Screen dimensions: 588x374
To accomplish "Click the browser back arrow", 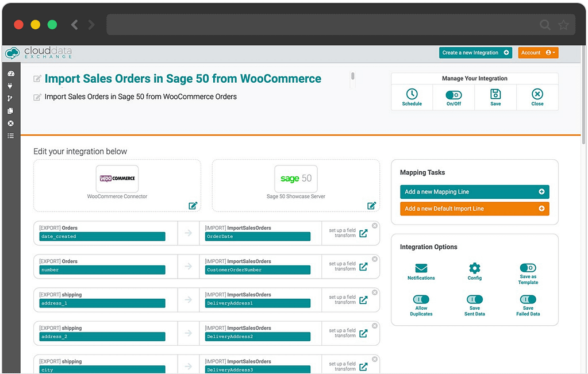I will [75, 25].
